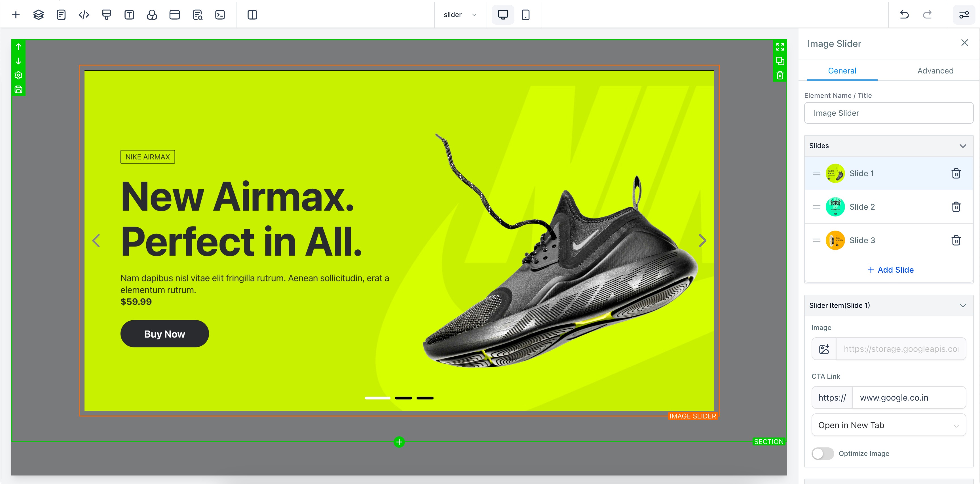
Task: Click the plus add element icon
Action: (x=16, y=15)
